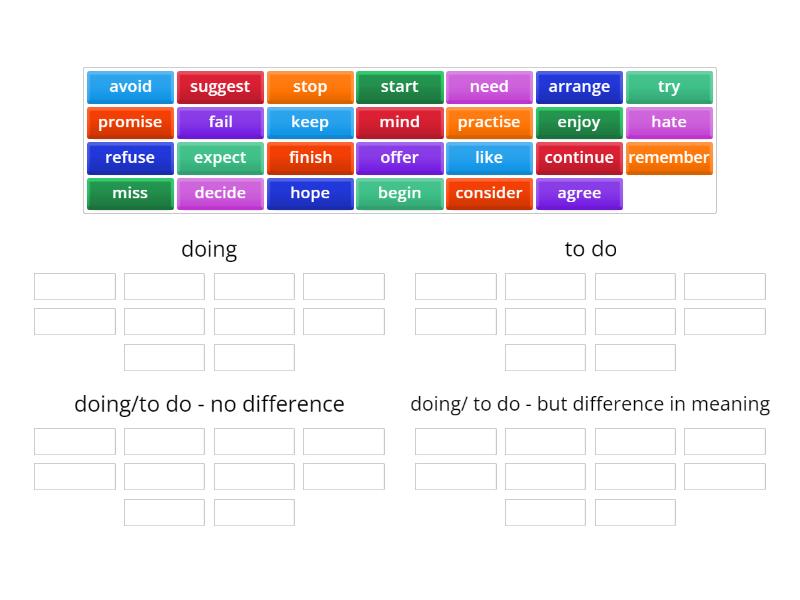Click first empty slot under 'doing'
This screenshot has width=800, height=600.
click(74, 286)
